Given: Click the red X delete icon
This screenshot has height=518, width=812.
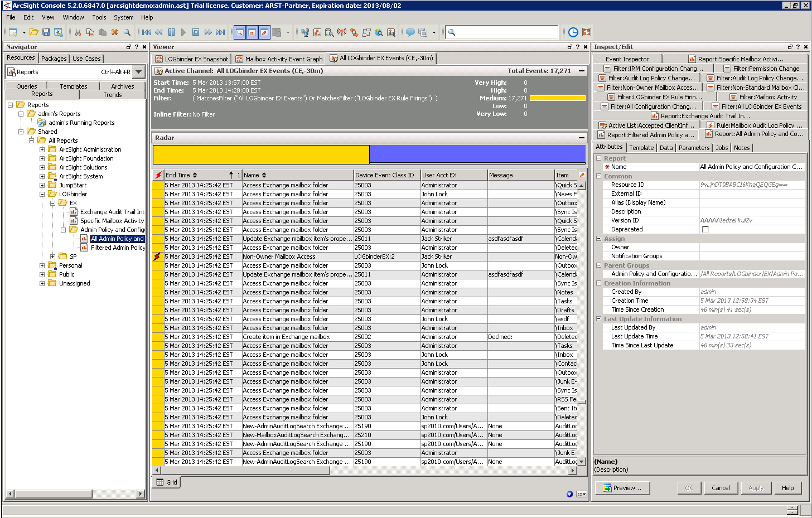Looking at the screenshot, I should point(114,32).
